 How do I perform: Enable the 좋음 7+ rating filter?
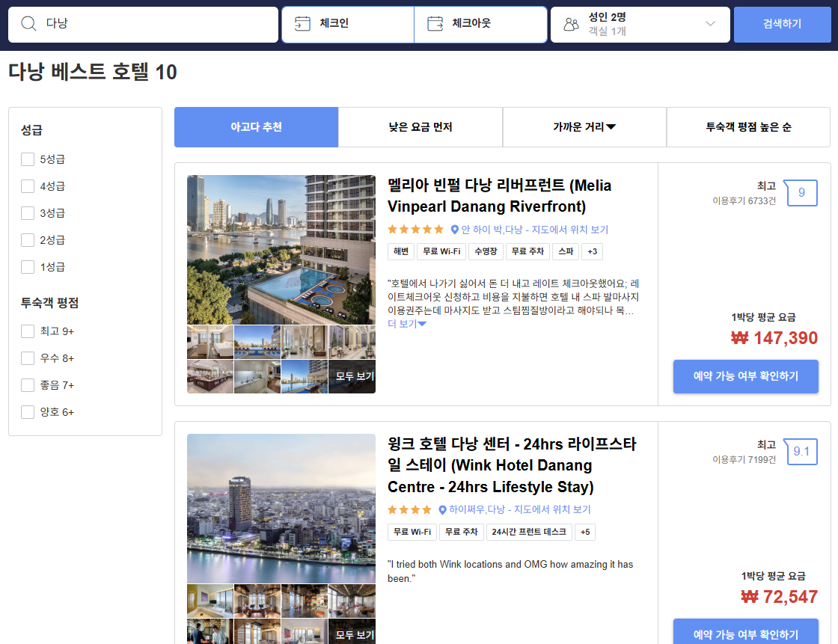point(28,385)
